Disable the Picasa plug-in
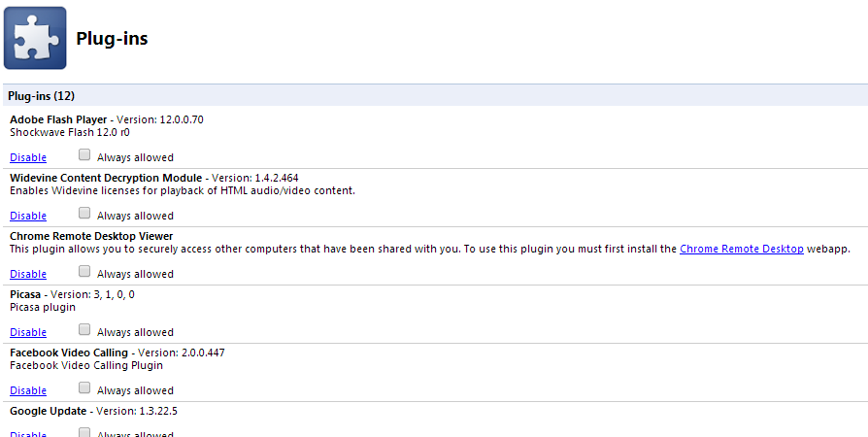Viewport: 868px width, 437px height. [28, 332]
